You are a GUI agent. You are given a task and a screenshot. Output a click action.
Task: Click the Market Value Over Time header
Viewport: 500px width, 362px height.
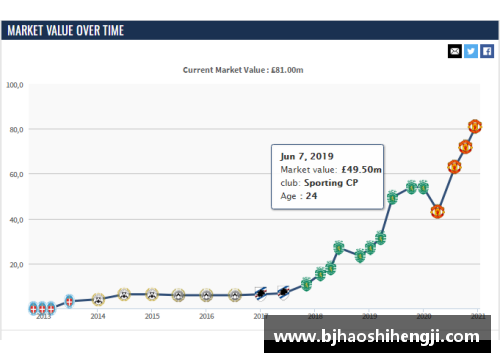[66, 31]
